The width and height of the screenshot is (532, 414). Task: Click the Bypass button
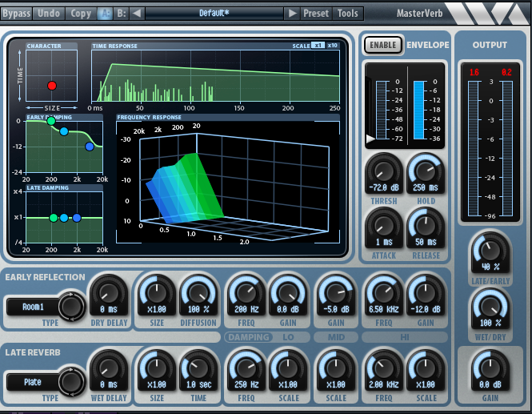pyautogui.click(x=16, y=14)
